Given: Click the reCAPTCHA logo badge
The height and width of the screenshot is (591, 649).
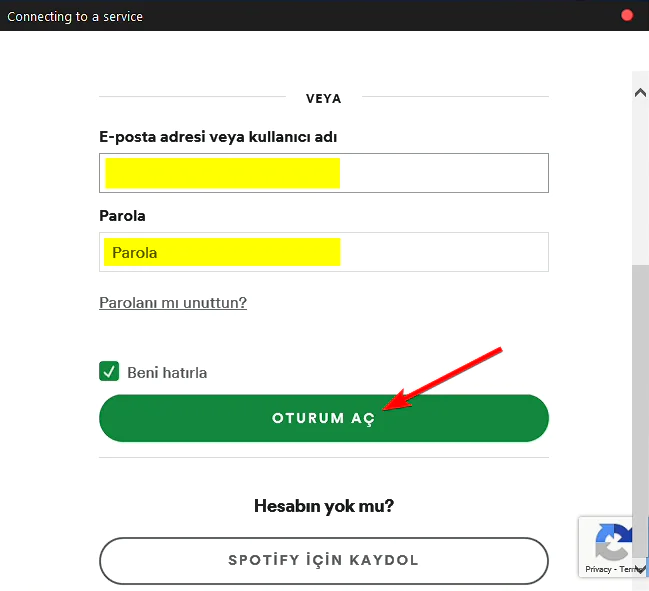Looking at the screenshot, I should (x=612, y=542).
